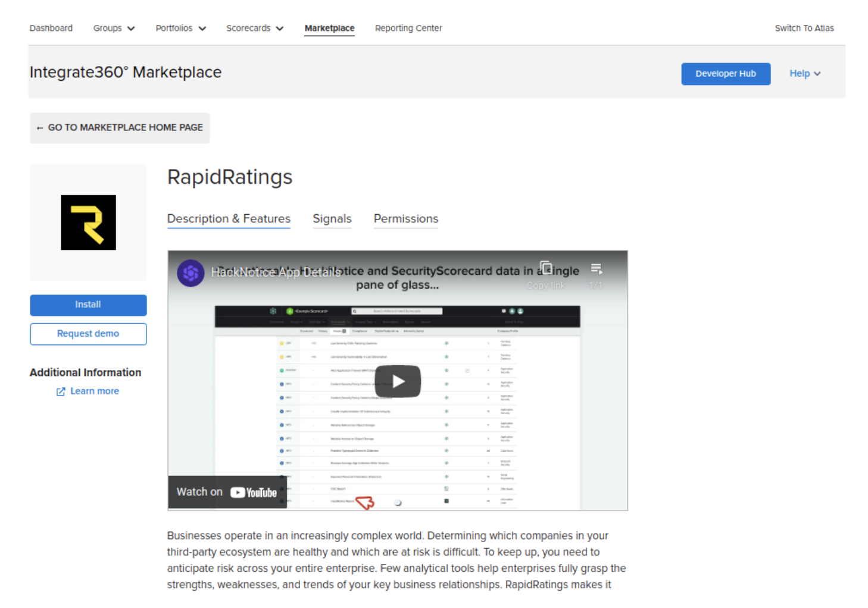Expand the Groups dropdown
868x608 pixels.
click(x=114, y=28)
